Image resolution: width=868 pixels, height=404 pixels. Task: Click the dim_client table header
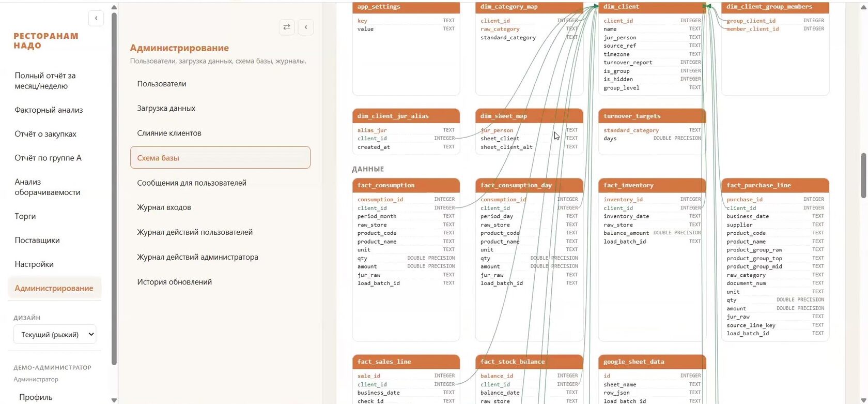(652, 7)
